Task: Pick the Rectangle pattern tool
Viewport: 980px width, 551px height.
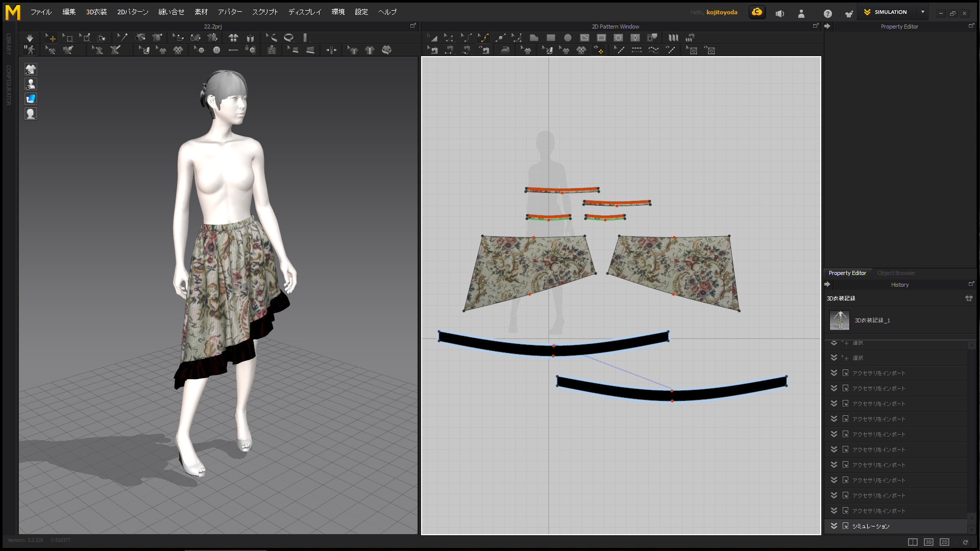Action: (551, 38)
